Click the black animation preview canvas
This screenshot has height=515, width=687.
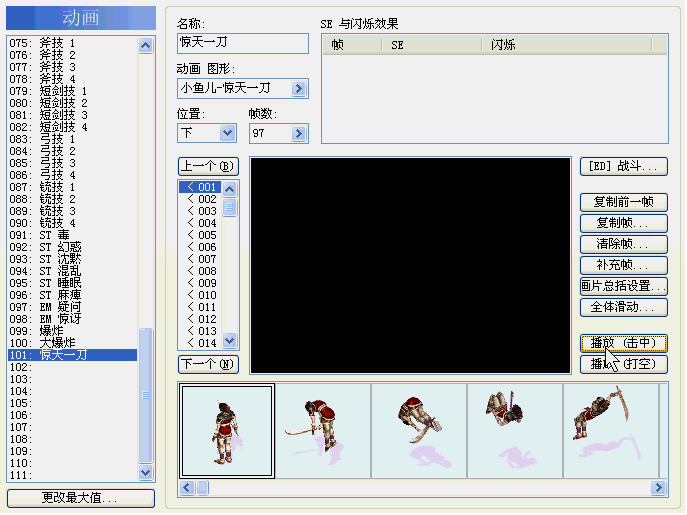click(x=411, y=266)
